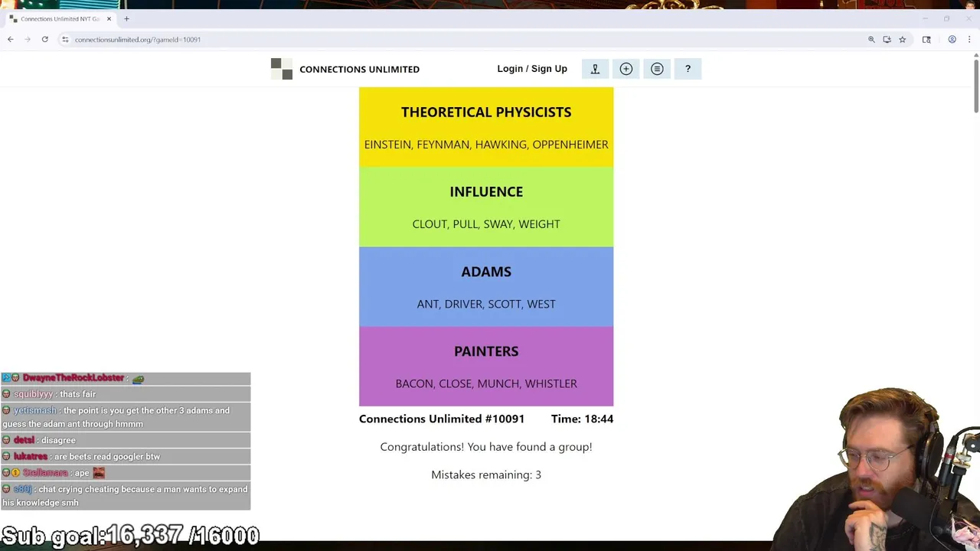The image size is (980, 551).
Task: Click the browser forward arrow
Action: [x=28, y=39]
